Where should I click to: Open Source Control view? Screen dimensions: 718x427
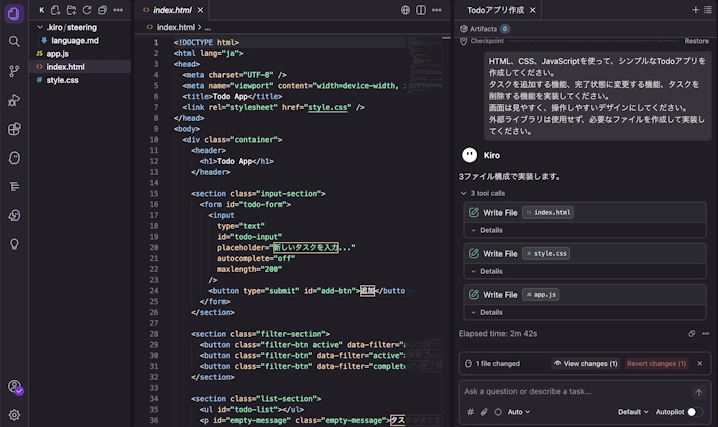14,71
